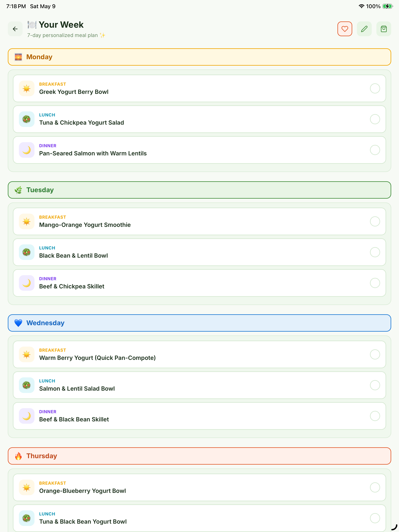Check the battery status icon
399x532 pixels.
click(x=388, y=6)
